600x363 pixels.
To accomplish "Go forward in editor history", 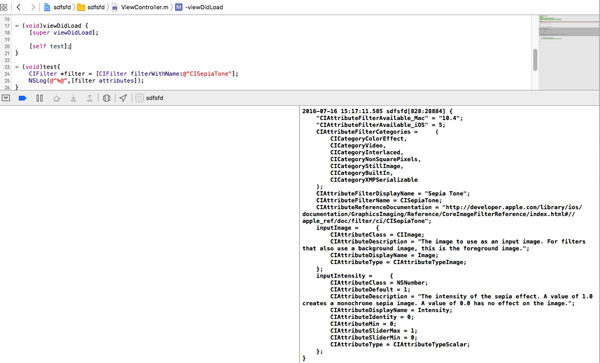I will click(x=33, y=7).
